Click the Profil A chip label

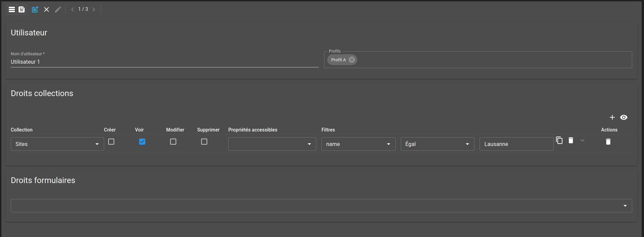click(338, 60)
